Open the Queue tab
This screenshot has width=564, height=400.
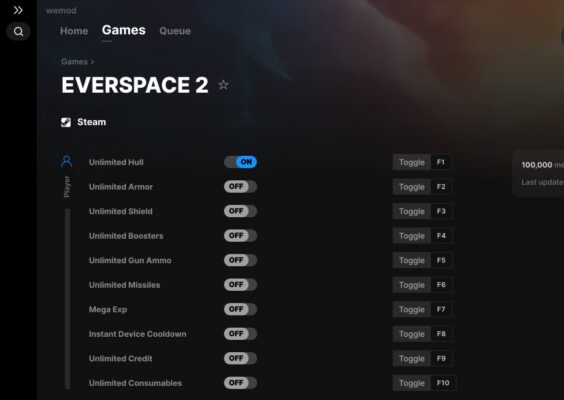click(x=175, y=31)
